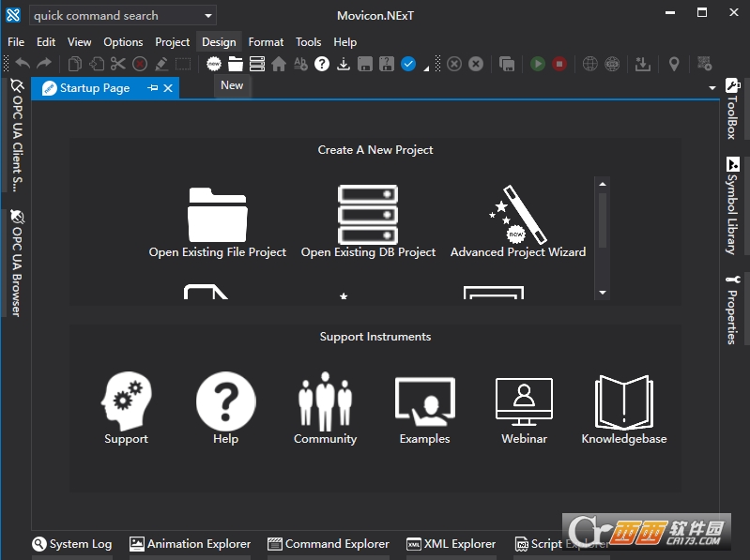Click the map pin location icon
This screenshot has width=750, height=560.
click(x=674, y=64)
